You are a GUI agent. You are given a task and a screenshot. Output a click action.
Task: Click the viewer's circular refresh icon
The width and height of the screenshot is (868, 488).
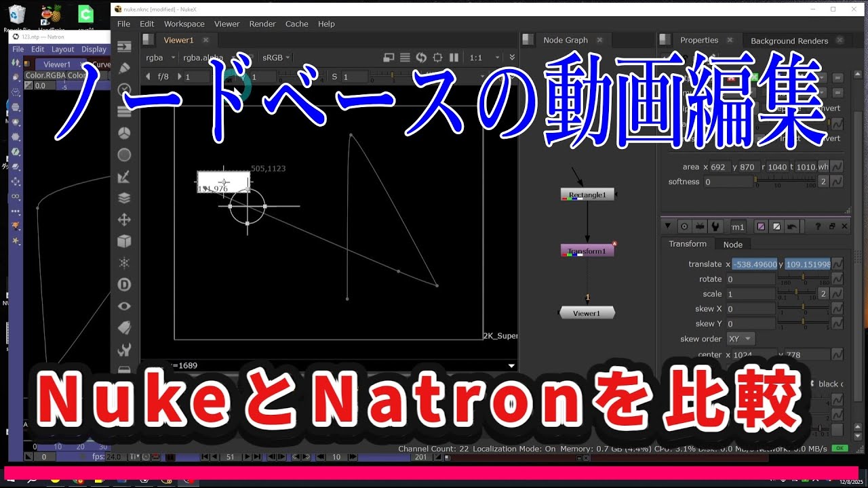click(x=421, y=58)
